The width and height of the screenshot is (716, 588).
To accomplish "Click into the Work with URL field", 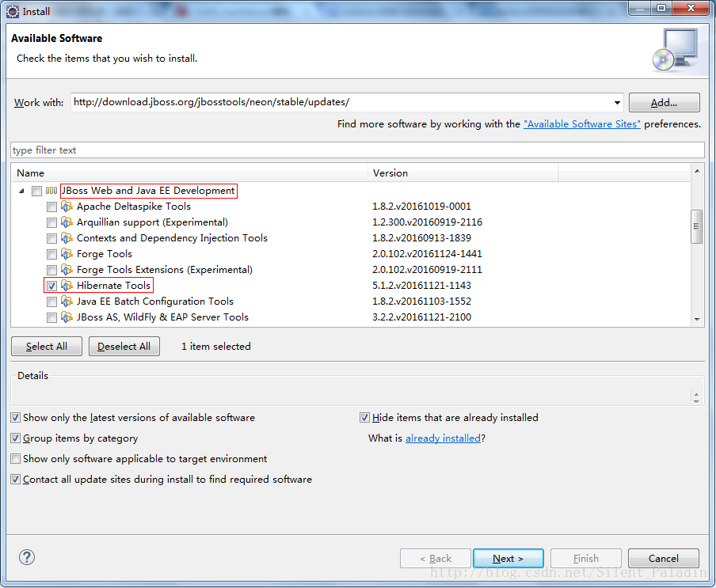I will click(x=341, y=102).
